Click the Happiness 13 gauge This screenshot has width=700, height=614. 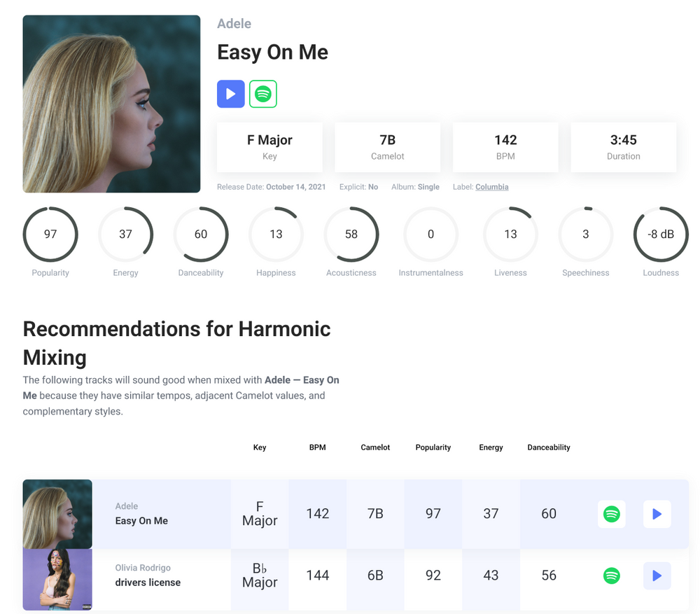pos(276,235)
